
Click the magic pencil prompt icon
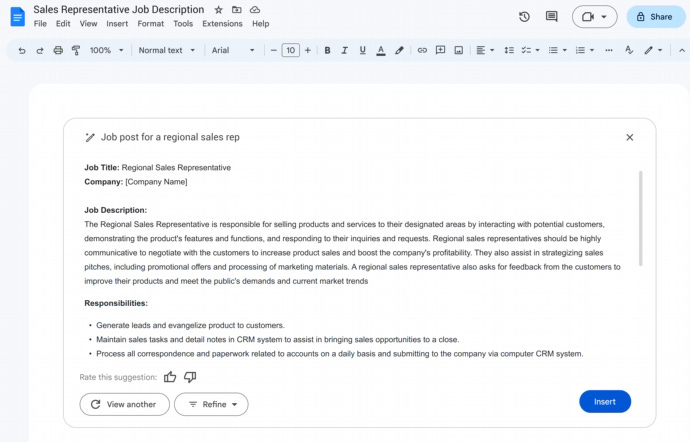tap(90, 137)
